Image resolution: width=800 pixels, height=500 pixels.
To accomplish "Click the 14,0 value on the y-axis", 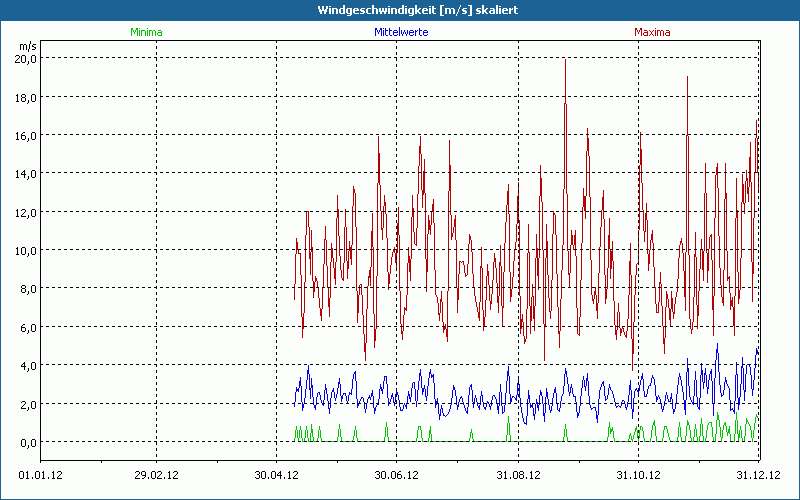I will tap(25, 173).
